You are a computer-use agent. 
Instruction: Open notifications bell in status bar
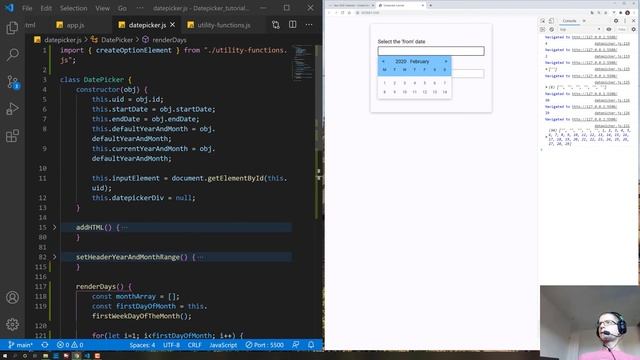(311, 345)
